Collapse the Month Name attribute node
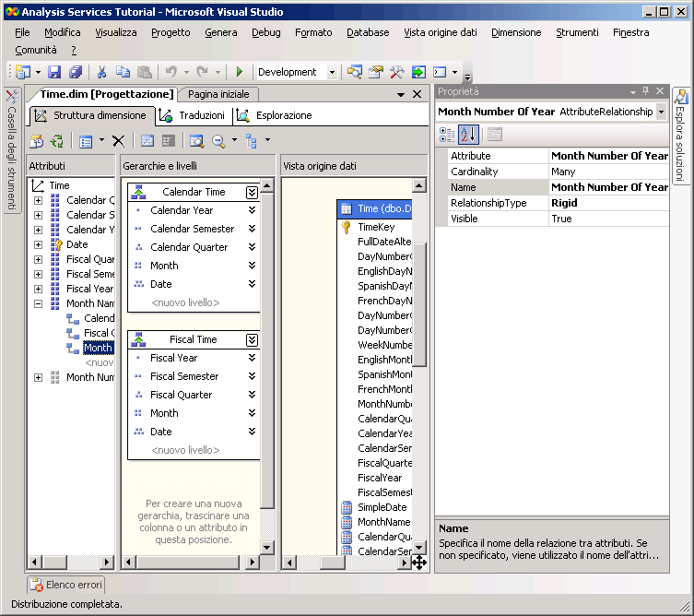 (x=38, y=303)
